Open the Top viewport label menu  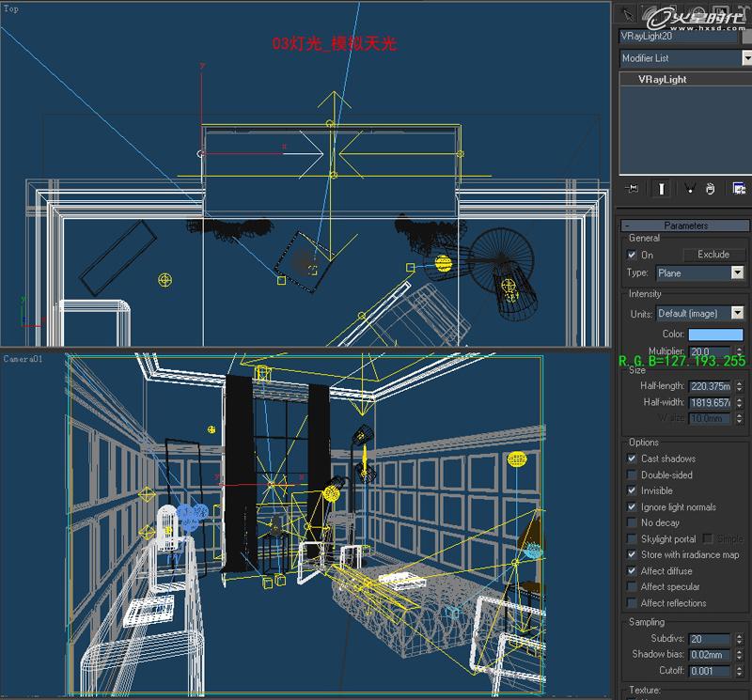tap(10, 8)
